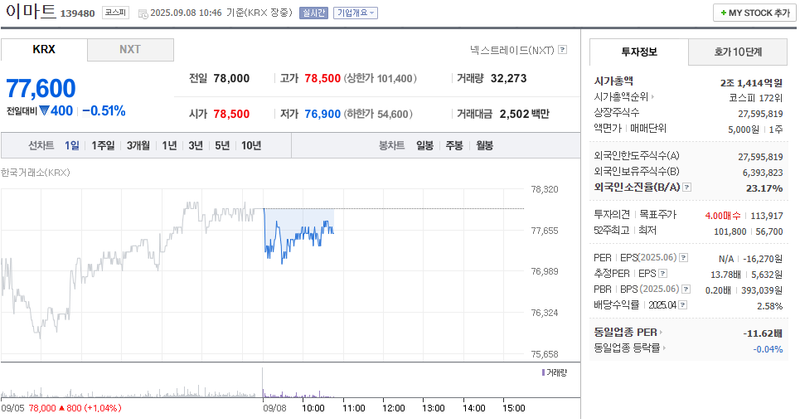
Task: Click the stock code 139480
Action: click(x=78, y=14)
